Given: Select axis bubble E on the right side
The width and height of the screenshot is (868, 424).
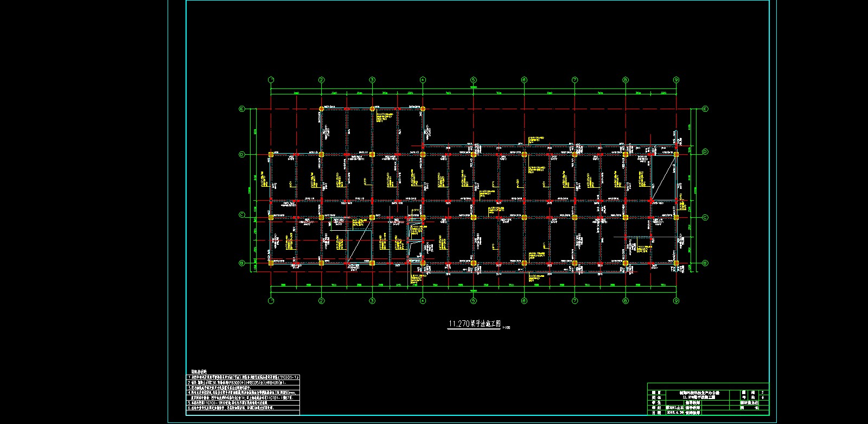Looking at the screenshot, I should (x=705, y=109).
